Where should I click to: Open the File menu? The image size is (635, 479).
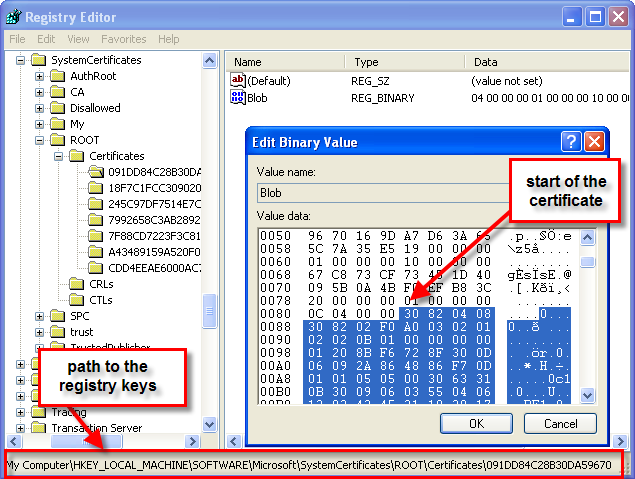pos(17,39)
